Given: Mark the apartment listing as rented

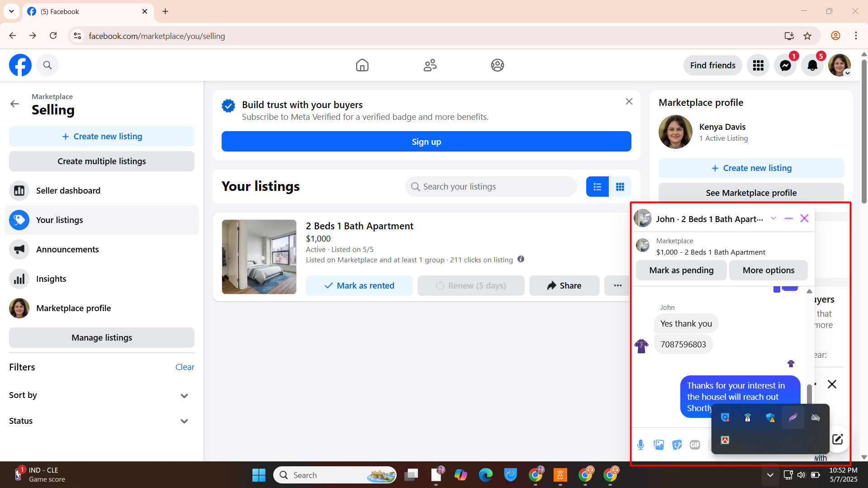Looking at the screenshot, I should (359, 286).
